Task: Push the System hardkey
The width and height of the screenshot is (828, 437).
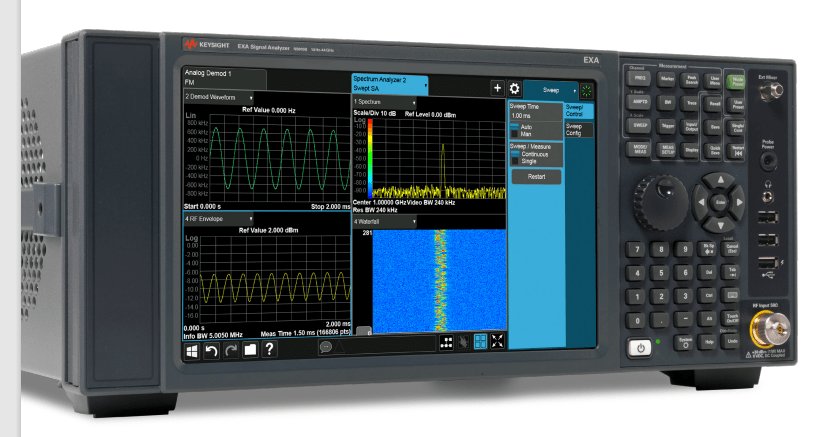Action: point(685,343)
